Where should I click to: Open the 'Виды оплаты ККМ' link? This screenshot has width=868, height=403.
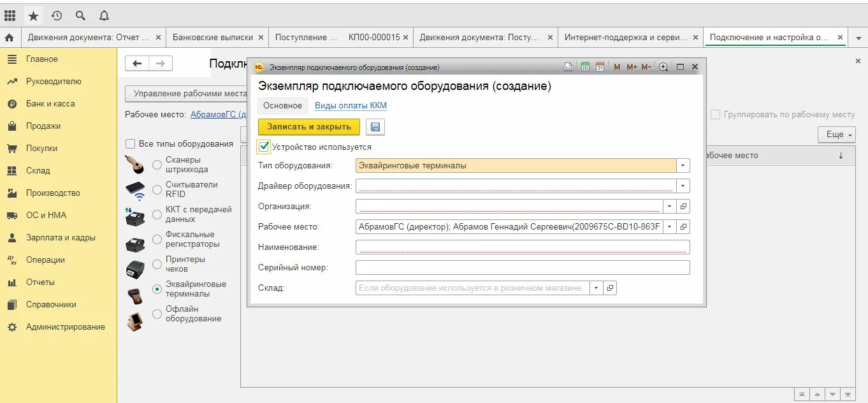click(351, 105)
